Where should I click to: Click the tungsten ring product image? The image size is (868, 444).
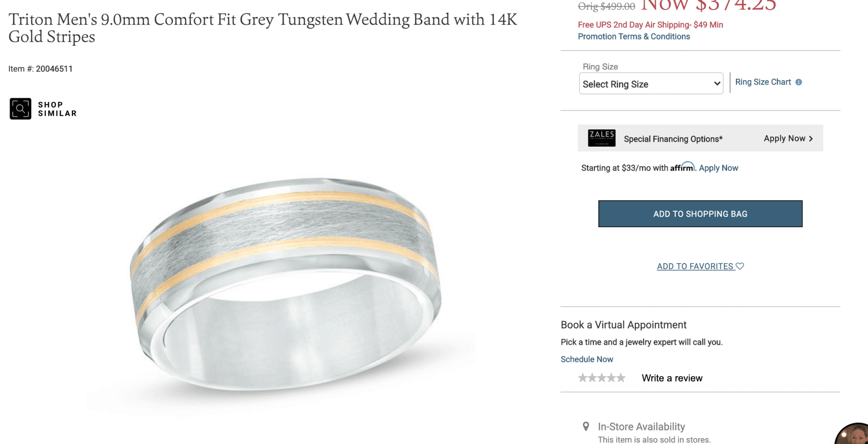tap(285, 283)
